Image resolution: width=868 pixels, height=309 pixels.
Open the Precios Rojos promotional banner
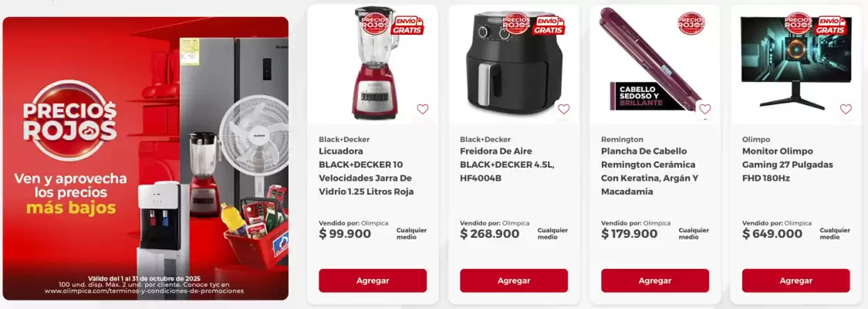146,158
